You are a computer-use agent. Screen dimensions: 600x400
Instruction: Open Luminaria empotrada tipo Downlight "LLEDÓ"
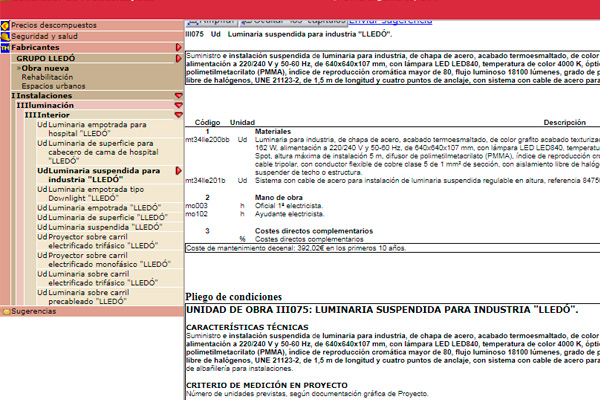pyautogui.click(x=96, y=194)
